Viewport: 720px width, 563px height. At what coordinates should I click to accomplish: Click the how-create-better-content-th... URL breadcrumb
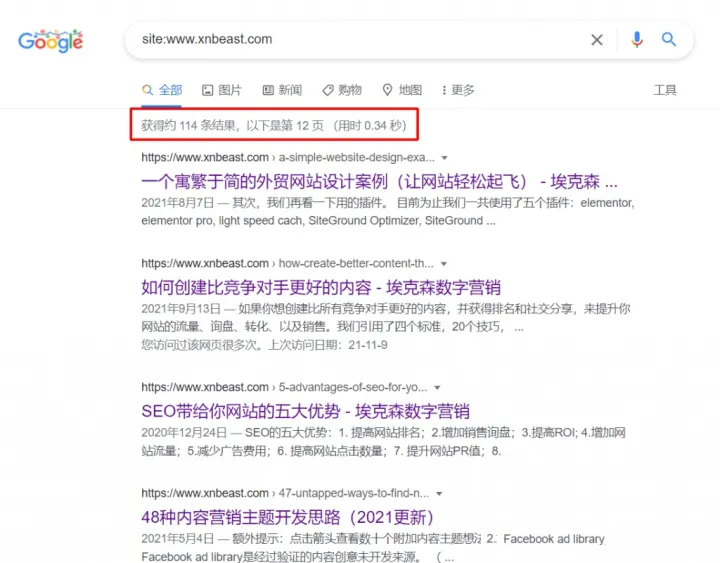pyautogui.click(x=287, y=264)
